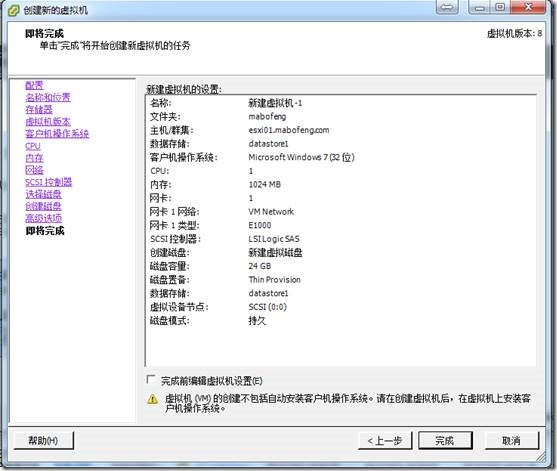Select the current 即将完成 step in the sidebar

(45, 231)
